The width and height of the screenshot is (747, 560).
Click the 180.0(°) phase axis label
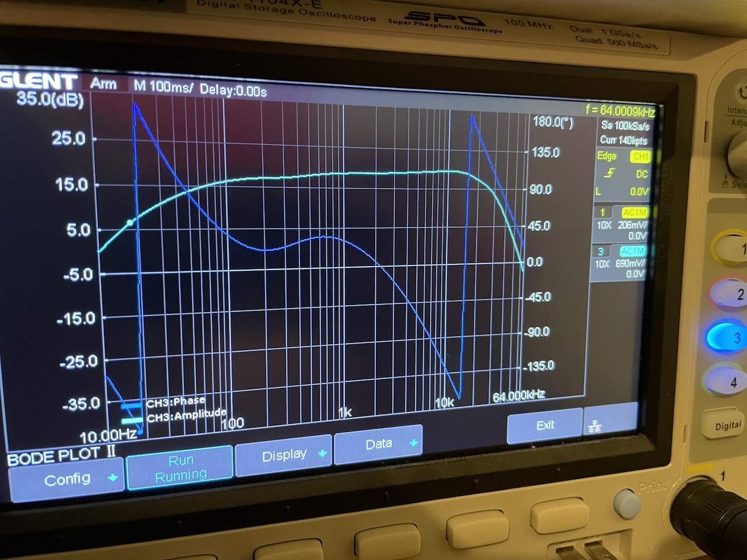(553, 122)
